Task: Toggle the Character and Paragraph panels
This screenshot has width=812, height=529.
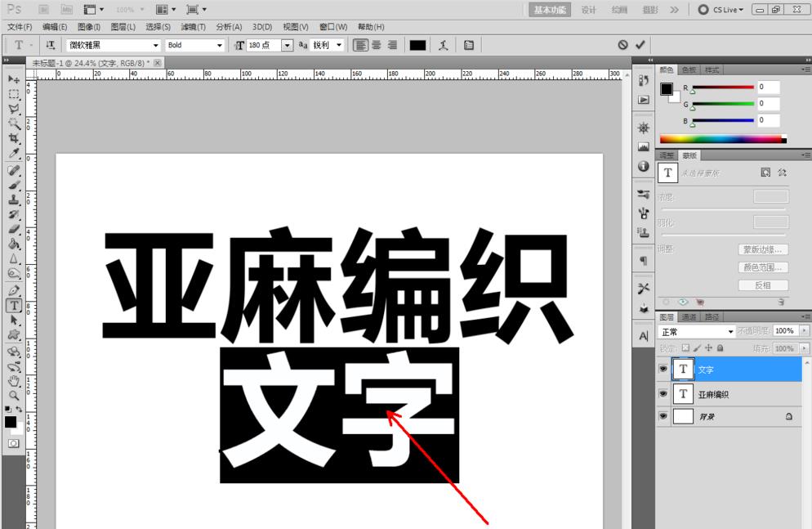Action: click(468, 45)
